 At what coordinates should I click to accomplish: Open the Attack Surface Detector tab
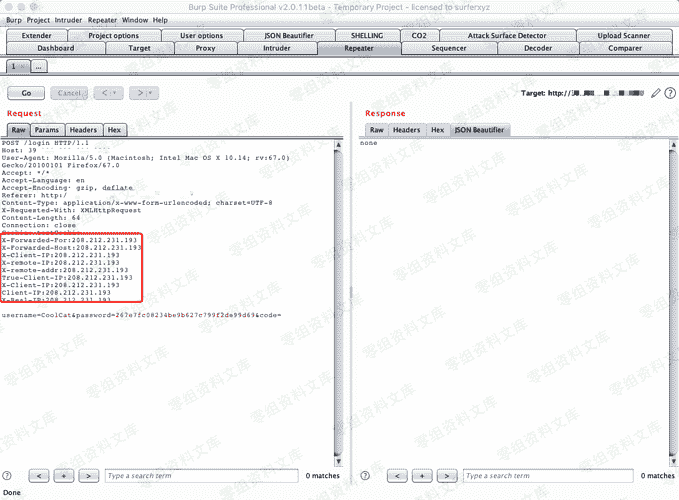click(x=506, y=36)
